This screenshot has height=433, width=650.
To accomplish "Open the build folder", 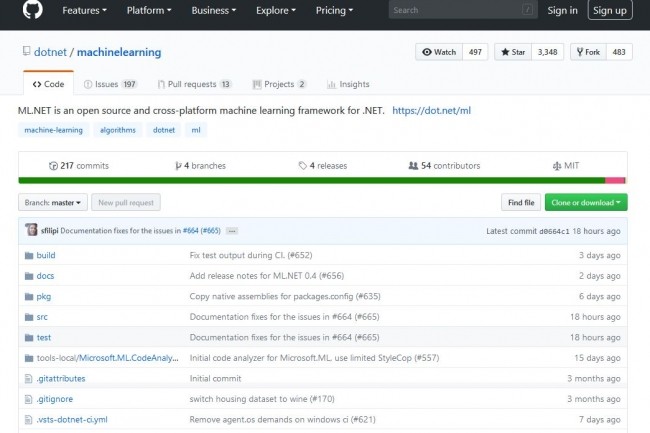I will coord(46,255).
